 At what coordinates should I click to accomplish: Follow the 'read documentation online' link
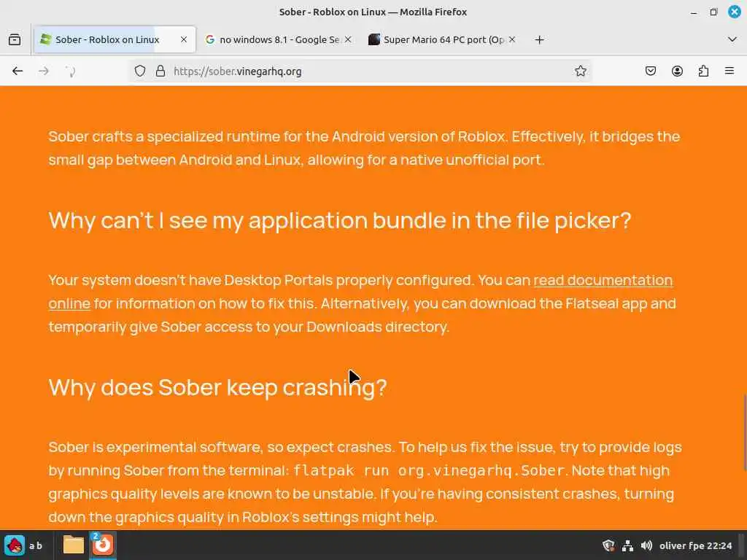(x=603, y=280)
